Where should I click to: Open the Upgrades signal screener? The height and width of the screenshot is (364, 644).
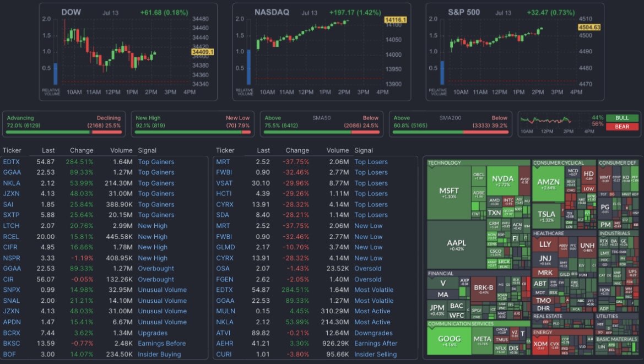(x=153, y=333)
